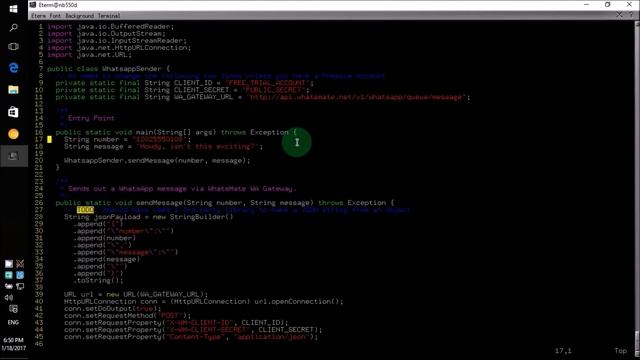Click the scrollbar up arrow
Viewport: 640px width, 360px height.
pos(637,24)
